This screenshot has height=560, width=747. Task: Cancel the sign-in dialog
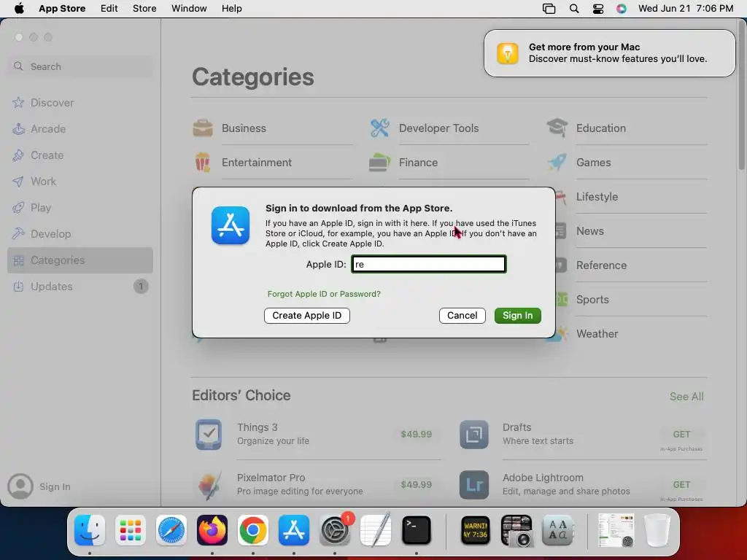pyautogui.click(x=462, y=315)
